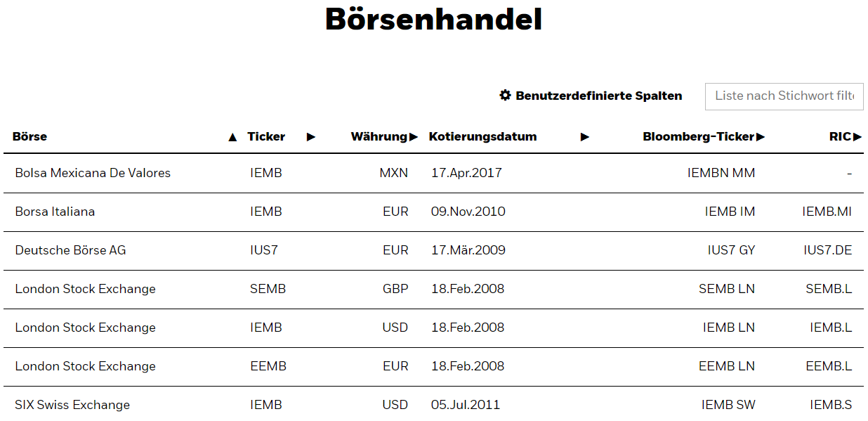Click the SEMB LN Bloomberg ticker cell
The image size is (868, 421).
(727, 289)
